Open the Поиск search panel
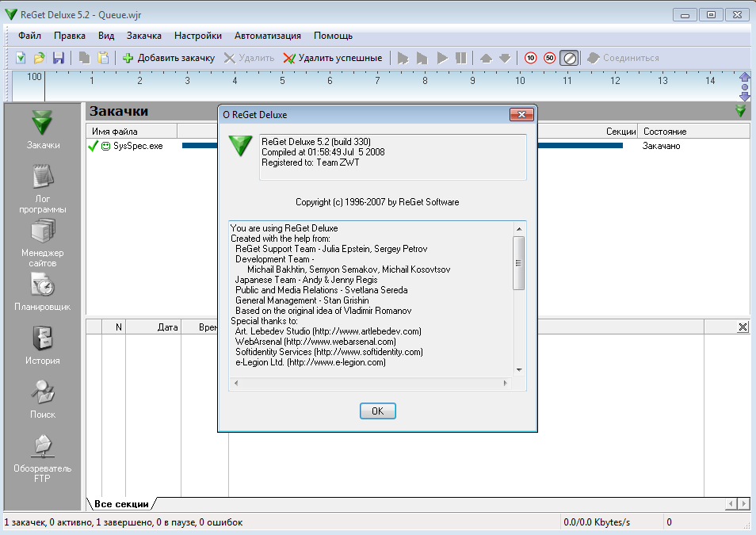Screen dimensions: 756x535 coord(43,399)
